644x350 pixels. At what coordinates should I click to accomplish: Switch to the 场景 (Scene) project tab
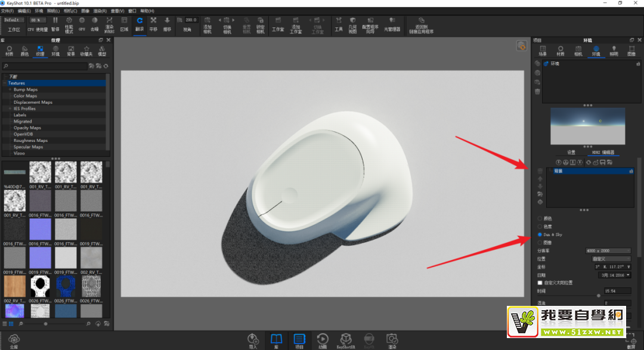point(543,51)
